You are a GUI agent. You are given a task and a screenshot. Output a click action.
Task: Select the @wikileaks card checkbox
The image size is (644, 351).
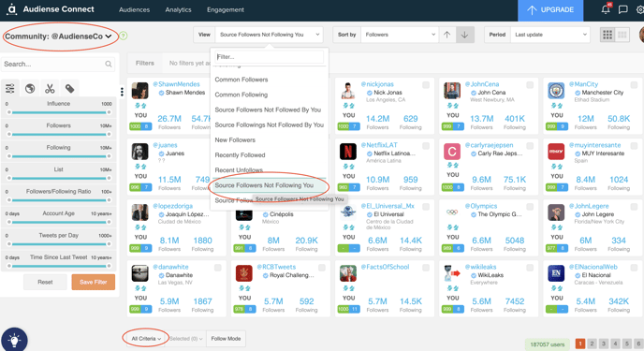click(530, 268)
